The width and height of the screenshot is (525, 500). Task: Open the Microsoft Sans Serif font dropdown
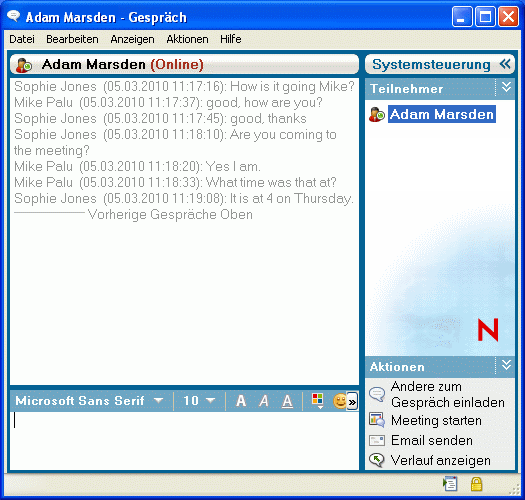coord(89,401)
